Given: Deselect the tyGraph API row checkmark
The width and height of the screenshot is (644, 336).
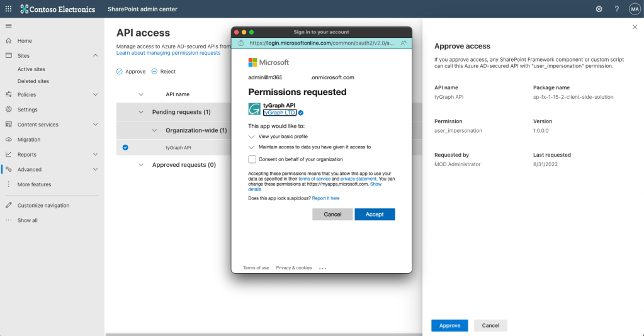Looking at the screenshot, I should [x=125, y=147].
